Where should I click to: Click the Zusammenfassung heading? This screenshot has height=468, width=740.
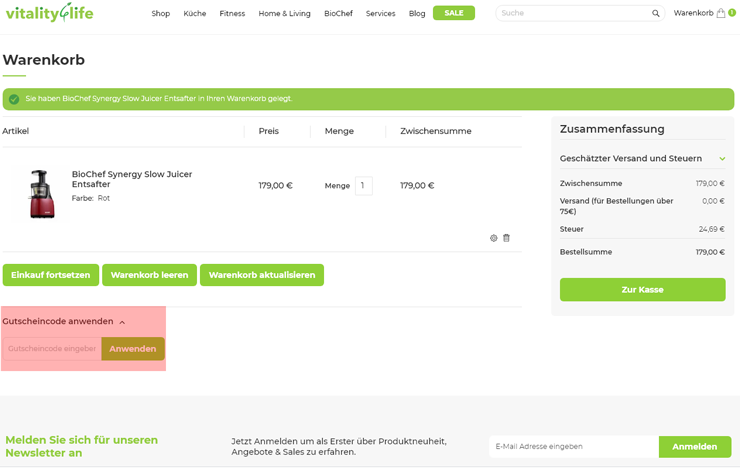pyautogui.click(x=612, y=129)
